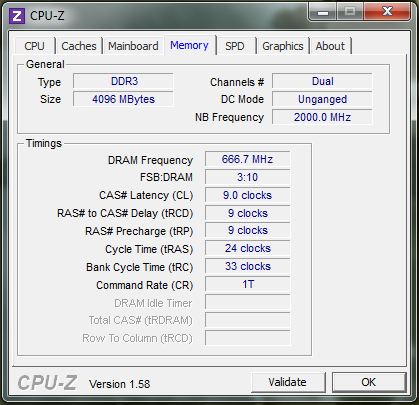Click the FSB:DRAM ratio 3:10
Viewport: 419px width, 405px height.
click(x=247, y=177)
